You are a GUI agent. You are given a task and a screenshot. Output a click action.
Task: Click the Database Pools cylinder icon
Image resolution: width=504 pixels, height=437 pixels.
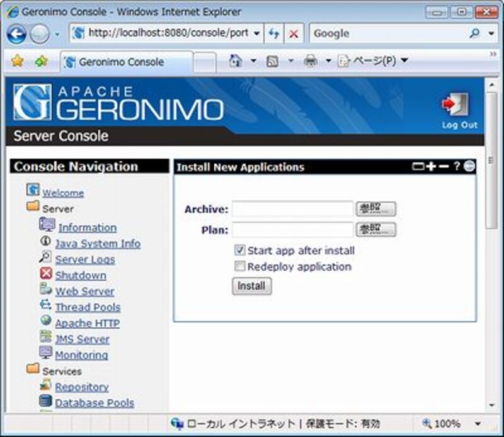[x=45, y=401]
